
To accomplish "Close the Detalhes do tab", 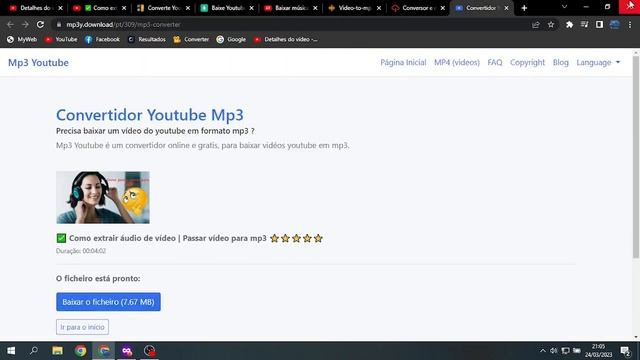I will pos(60,8).
